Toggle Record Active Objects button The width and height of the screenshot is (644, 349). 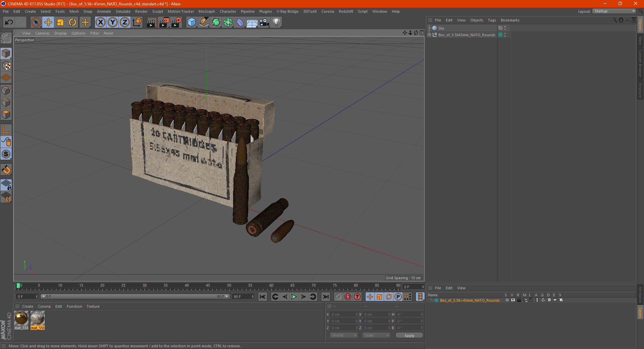pos(338,297)
